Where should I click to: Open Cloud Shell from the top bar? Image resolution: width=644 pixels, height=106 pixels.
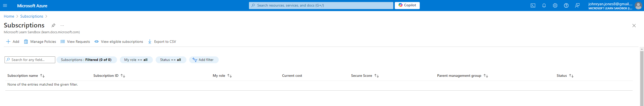[533, 6]
